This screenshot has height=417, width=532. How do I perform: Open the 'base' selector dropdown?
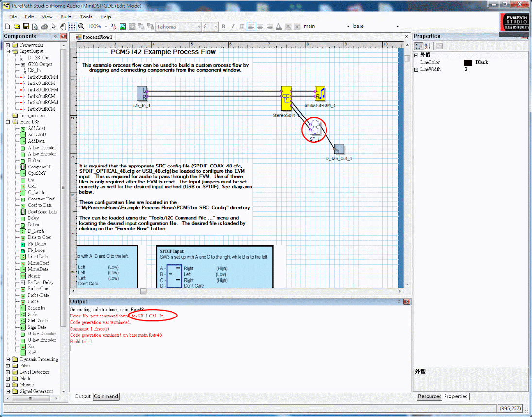(397, 26)
